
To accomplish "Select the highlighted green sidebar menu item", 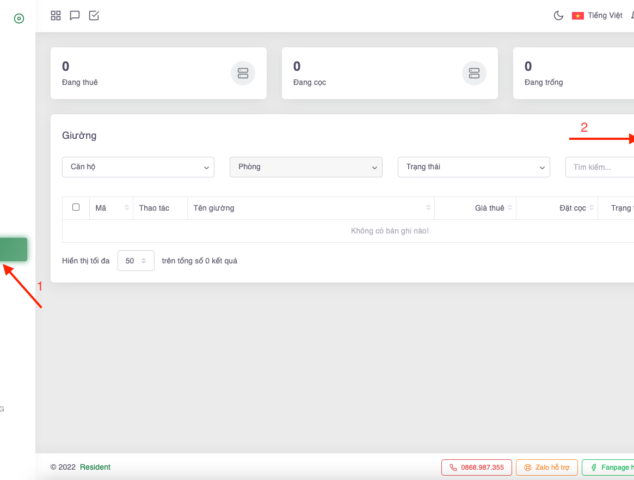I will pyautogui.click(x=13, y=249).
